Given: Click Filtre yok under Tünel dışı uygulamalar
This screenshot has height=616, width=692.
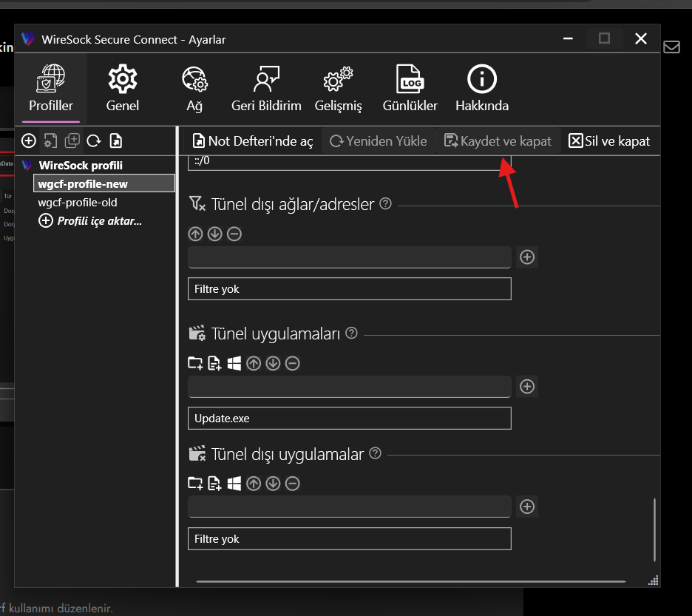Looking at the screenshot, I should pyautogui.click(x=350, y=539).
